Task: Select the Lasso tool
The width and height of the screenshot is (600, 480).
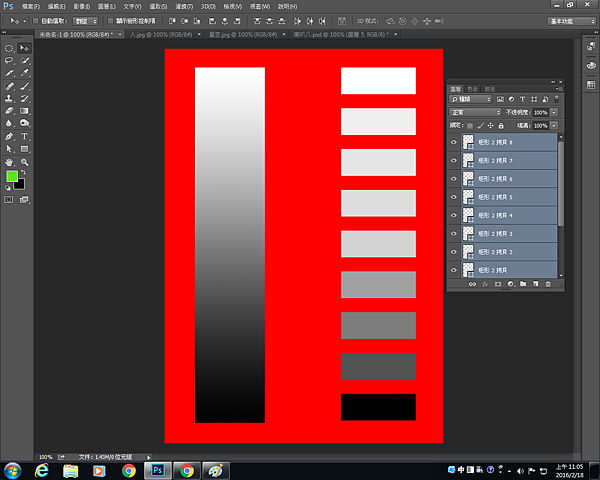Action: tap(9, 60)
